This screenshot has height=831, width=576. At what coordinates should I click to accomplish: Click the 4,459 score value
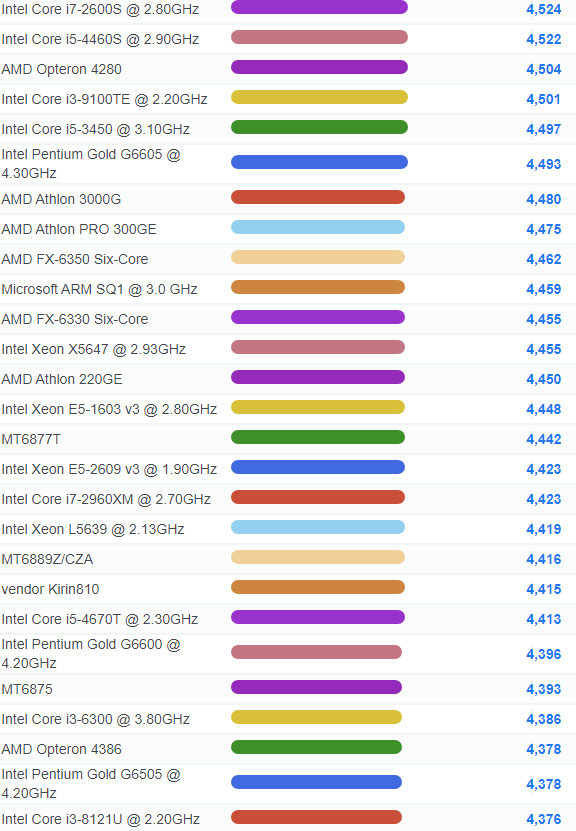click(543, 289)
